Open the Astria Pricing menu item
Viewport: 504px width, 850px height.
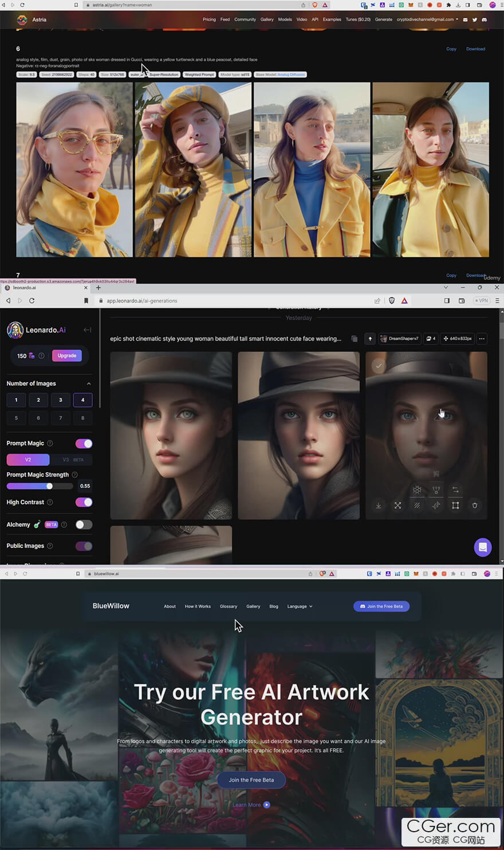(209, 19)
